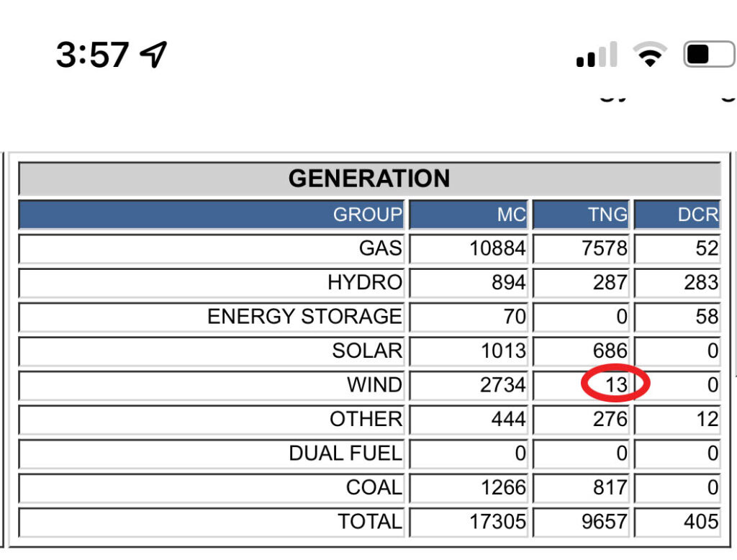Tap the location arrow icon beside time
The height and width of the screenshot is (560, 737).
153,55
